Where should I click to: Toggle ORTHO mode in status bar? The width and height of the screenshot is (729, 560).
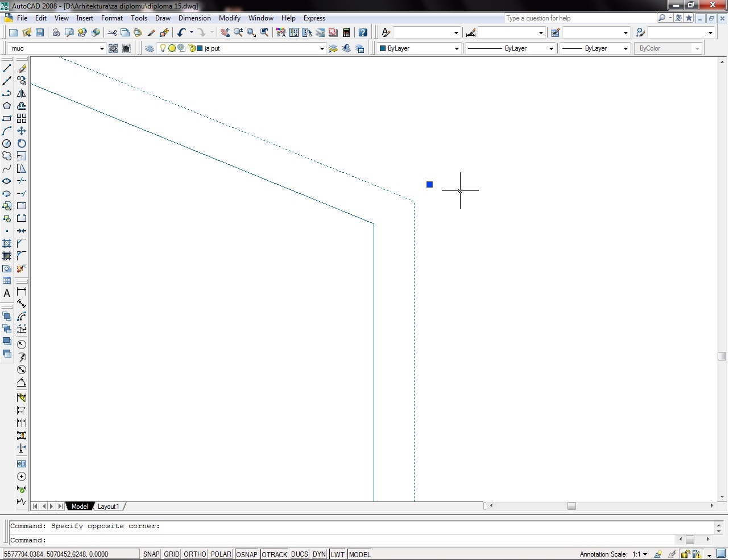click(195, 554)
